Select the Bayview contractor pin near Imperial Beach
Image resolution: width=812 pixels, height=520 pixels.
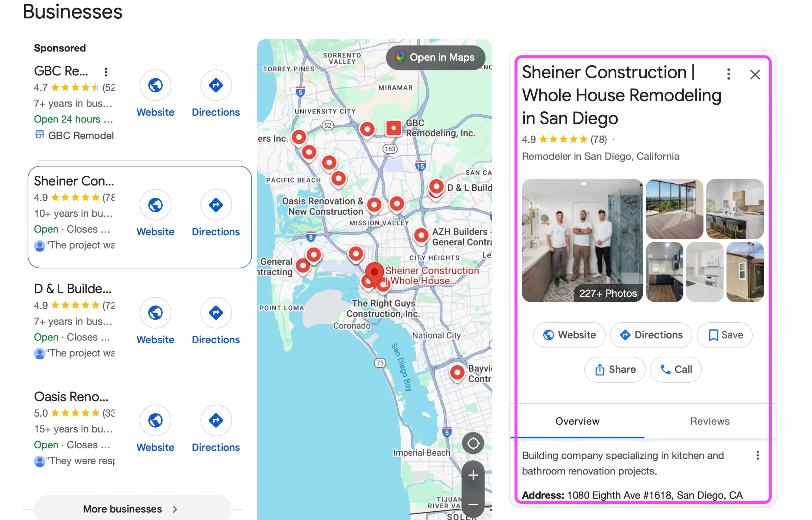coord(457,373)
